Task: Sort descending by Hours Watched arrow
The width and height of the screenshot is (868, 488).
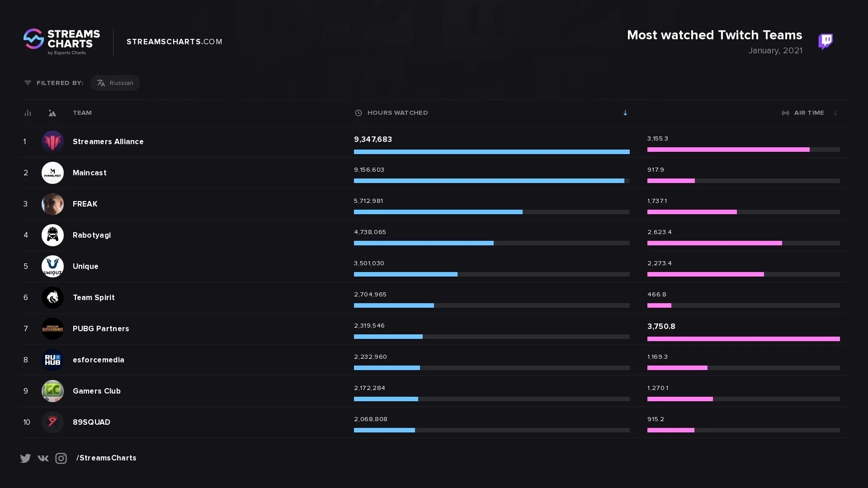Action: pyautogui.click(x=625, y=113)
